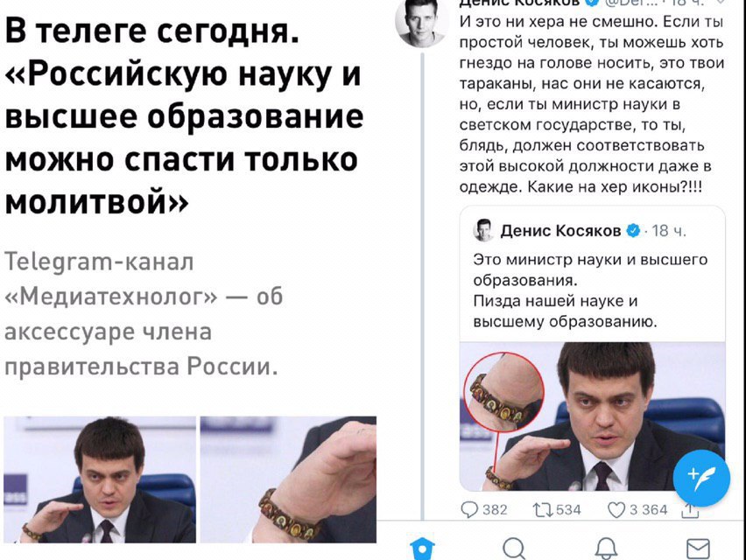The height and width of the screenshot is (560, 746).
Task: Tap the reply icon showing 382
Action: [x=469, y=509]
